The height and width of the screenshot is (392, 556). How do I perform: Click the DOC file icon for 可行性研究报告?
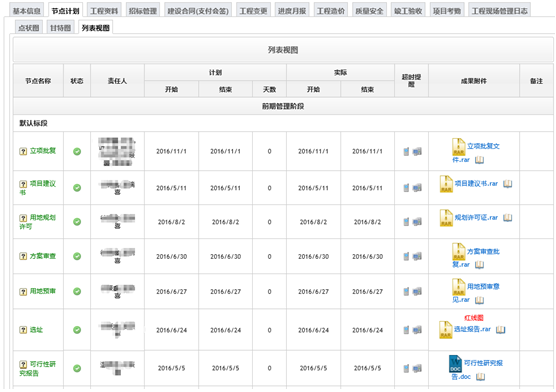[x=455, y=364]
